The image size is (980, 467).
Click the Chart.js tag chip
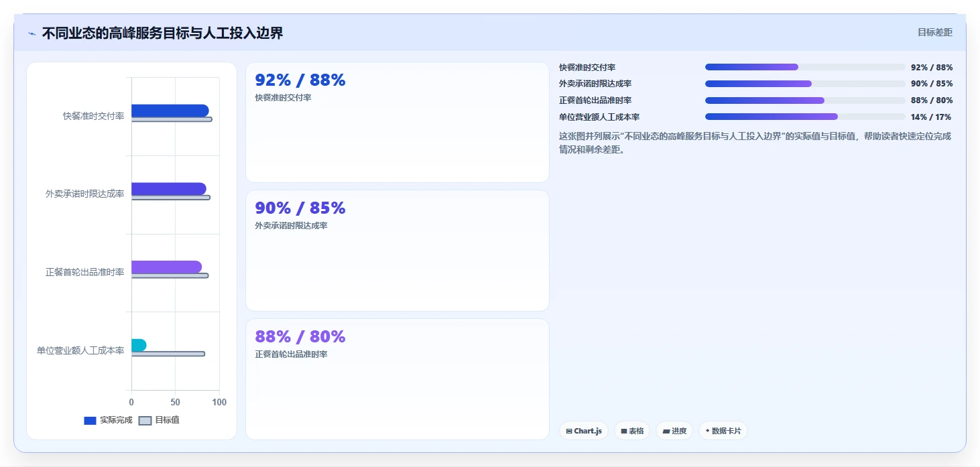(584, 431)
